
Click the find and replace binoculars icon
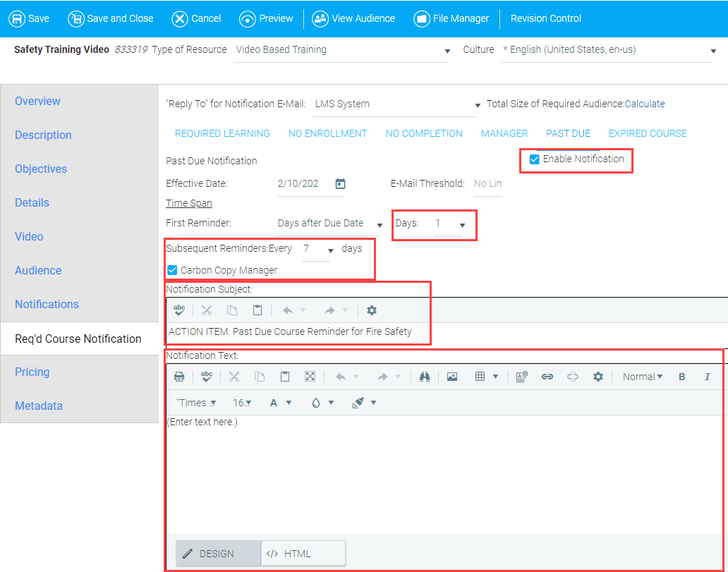point(425,377)
